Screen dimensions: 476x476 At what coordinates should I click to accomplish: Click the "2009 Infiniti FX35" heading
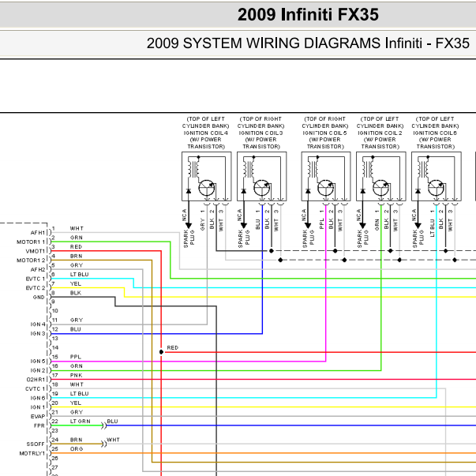point(308,14)
